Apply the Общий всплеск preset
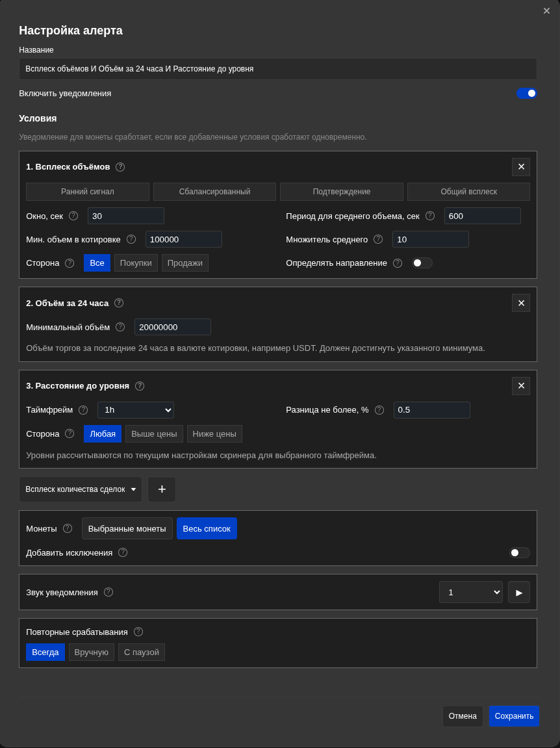This screenshot has height=748, width=560. (468, 192)
